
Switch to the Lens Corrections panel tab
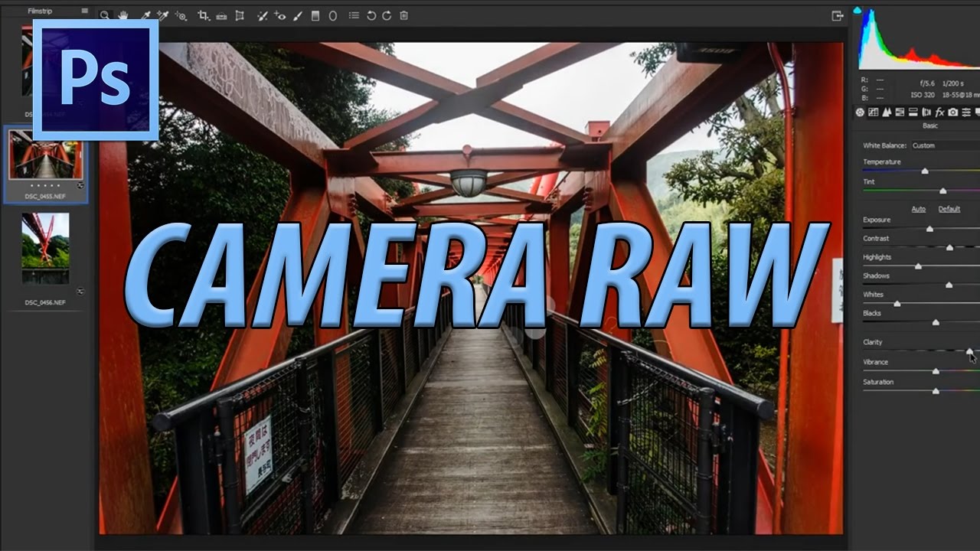[926, 112]
